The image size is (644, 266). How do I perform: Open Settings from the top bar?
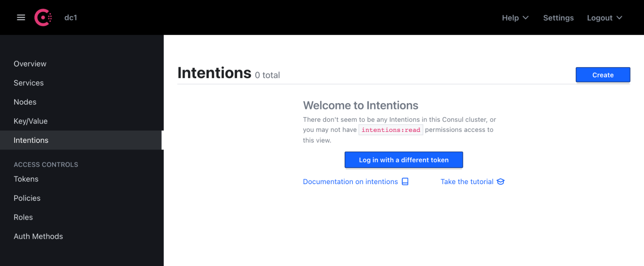click(558, 18)
